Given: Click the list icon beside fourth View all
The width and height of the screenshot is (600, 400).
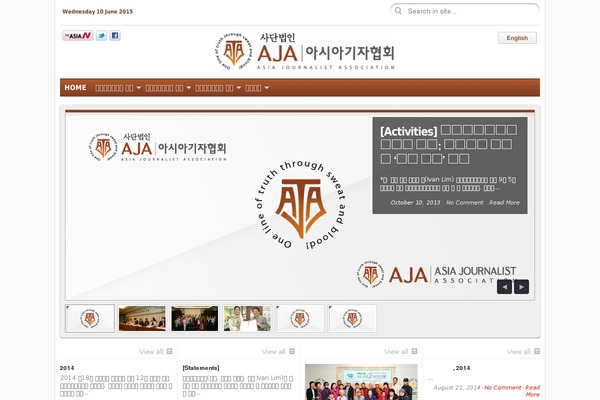Looking at the screenshot, I should click(537, 351).
